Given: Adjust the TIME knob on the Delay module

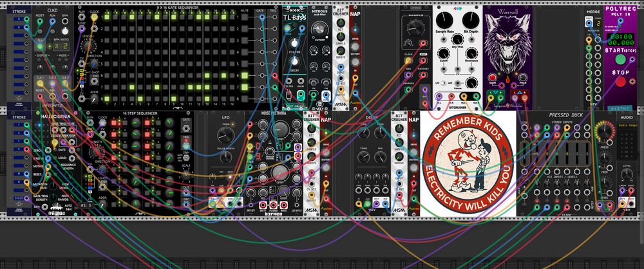Looking at the screenshot, I should pyautogui.click(x=363, y=132).
